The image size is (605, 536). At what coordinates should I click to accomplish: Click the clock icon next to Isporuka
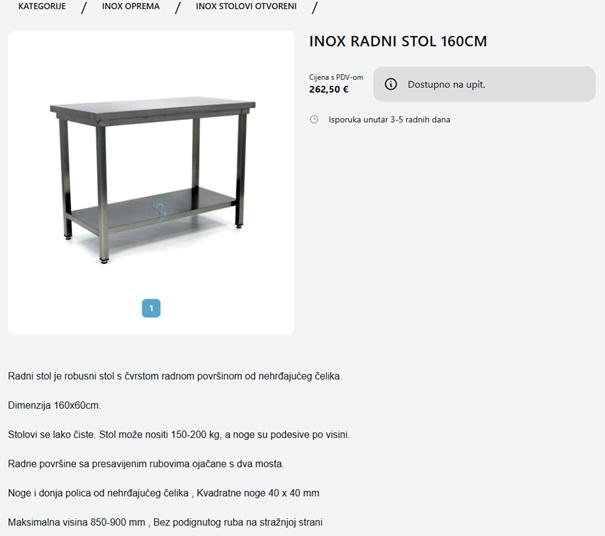coord(314,120)
